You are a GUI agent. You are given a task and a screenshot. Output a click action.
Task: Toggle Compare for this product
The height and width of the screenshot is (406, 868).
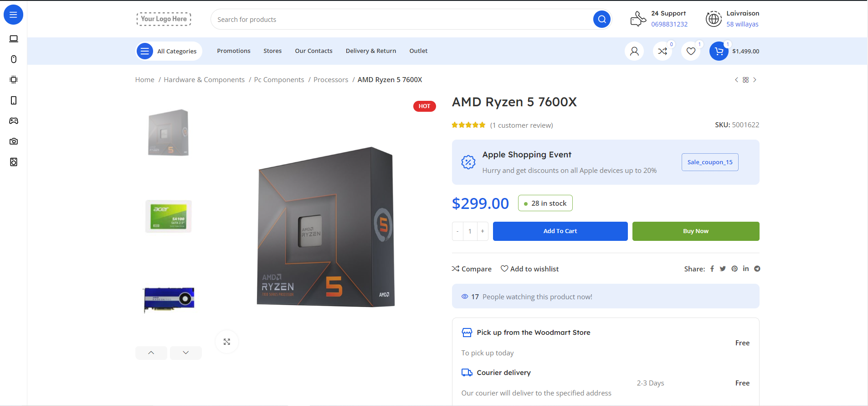pos(472,269)
